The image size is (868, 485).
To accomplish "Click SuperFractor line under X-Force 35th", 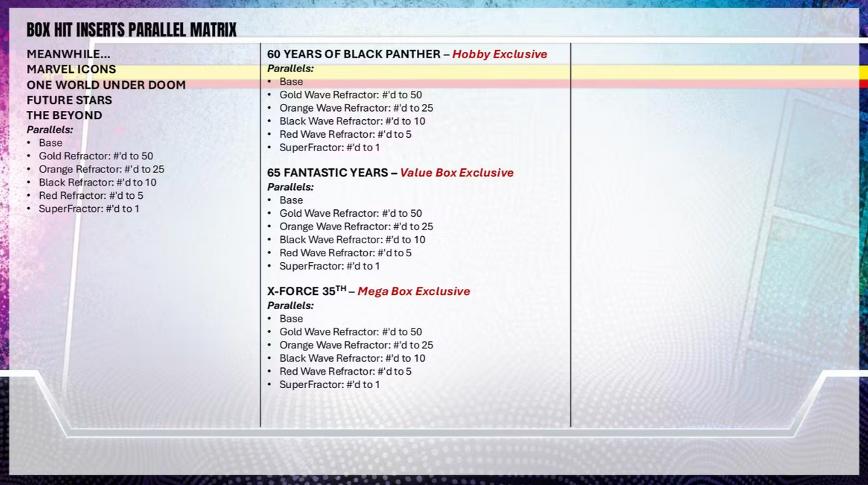I will click(330, 385).
